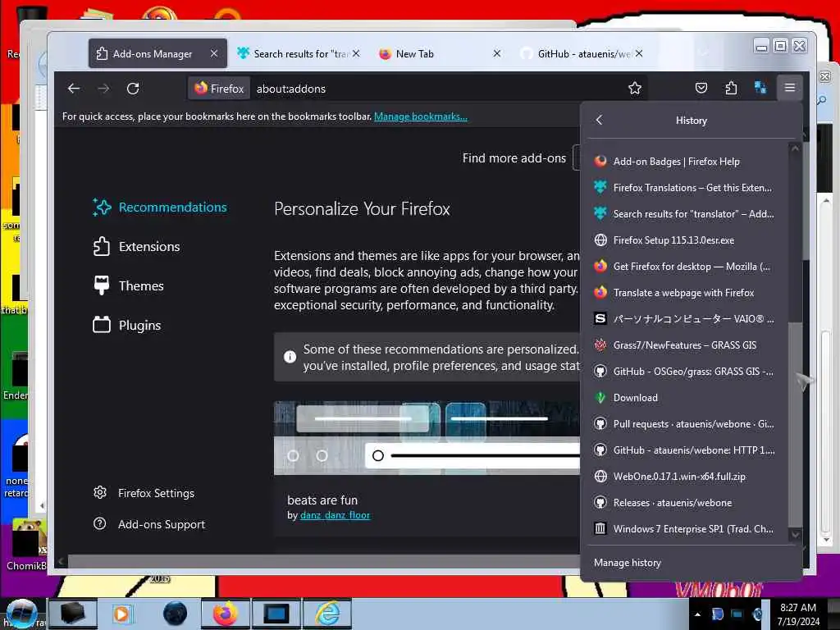Click the History panel scrollbar down arrow
840x630 pixels.
click(796, 534)
